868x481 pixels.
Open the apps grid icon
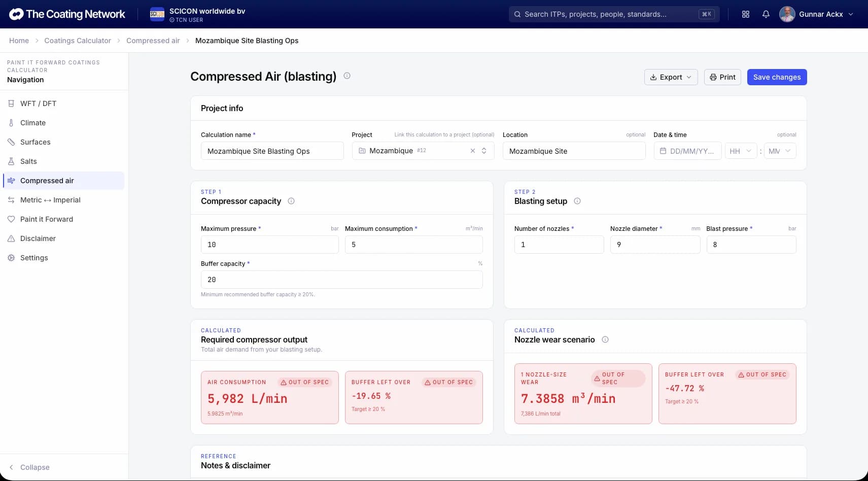(746, 14)
